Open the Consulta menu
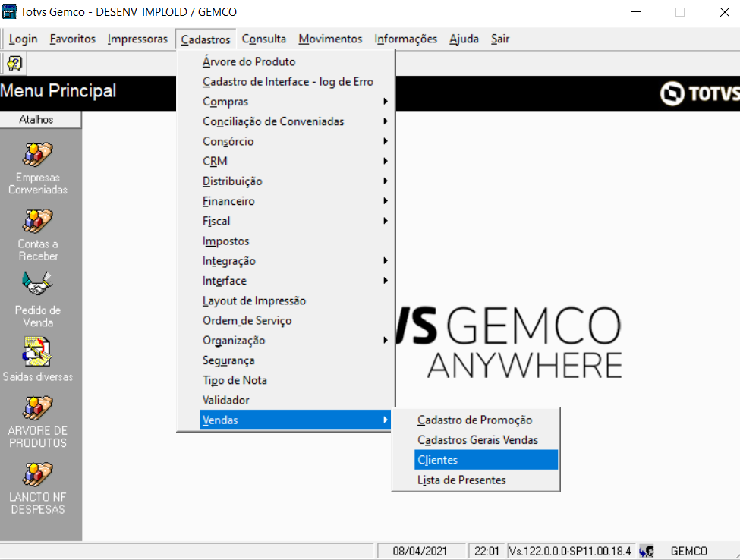 [263, 39]
